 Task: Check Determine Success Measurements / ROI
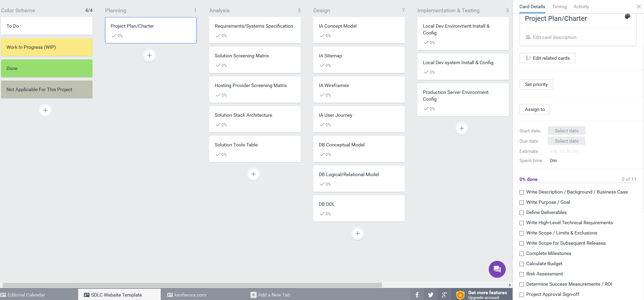point(521,284)
